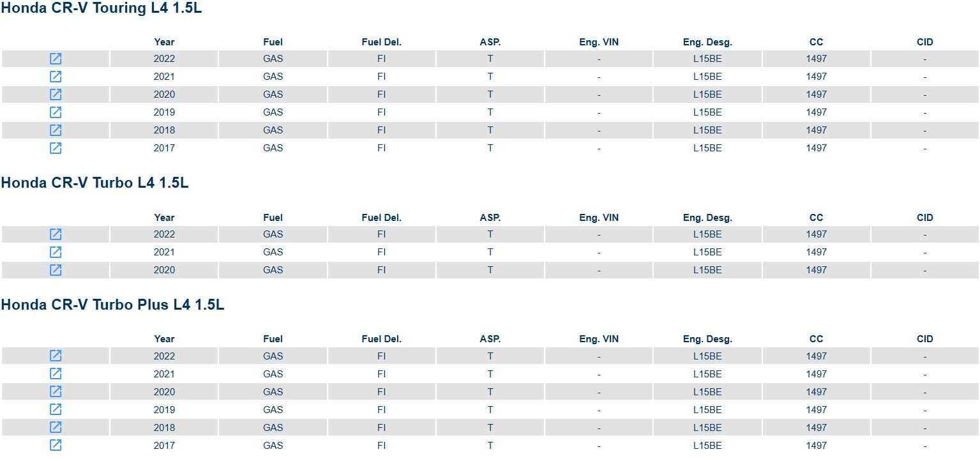
Task: Click Honda CR-V Touring L4 1.5L heading
Action: pyautogui.click(x=102, y=8)
